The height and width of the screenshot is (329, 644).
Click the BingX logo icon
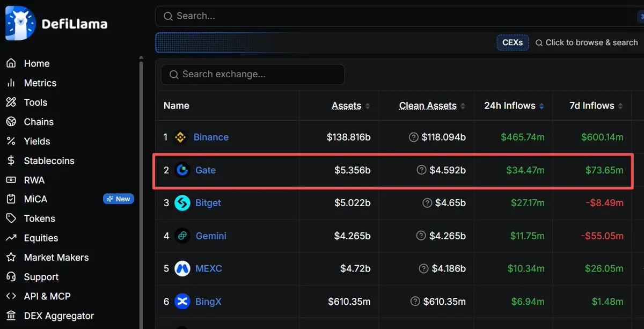(182, 302)
